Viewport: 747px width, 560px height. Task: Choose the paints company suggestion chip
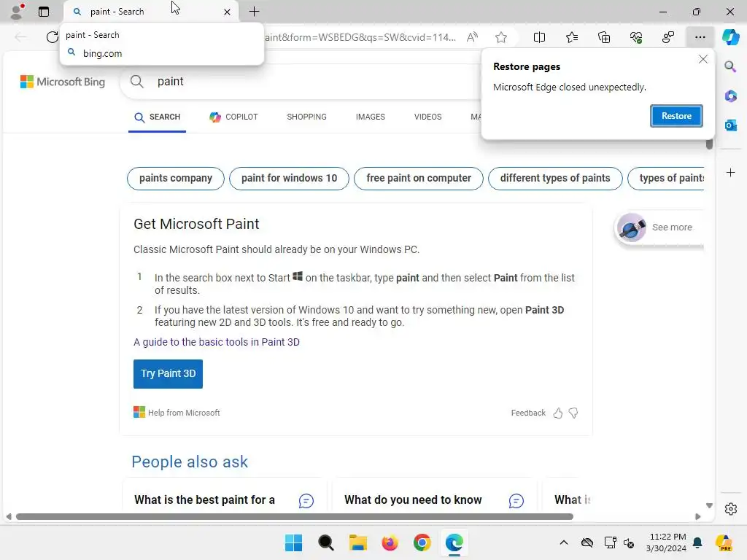[x=176, y=179]
